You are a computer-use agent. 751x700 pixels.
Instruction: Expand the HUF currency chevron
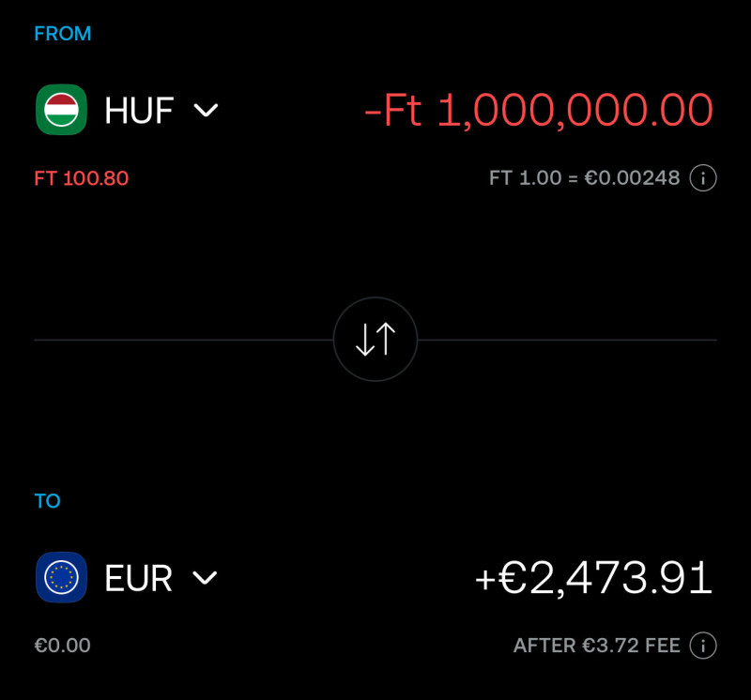[x=206, y=111]
